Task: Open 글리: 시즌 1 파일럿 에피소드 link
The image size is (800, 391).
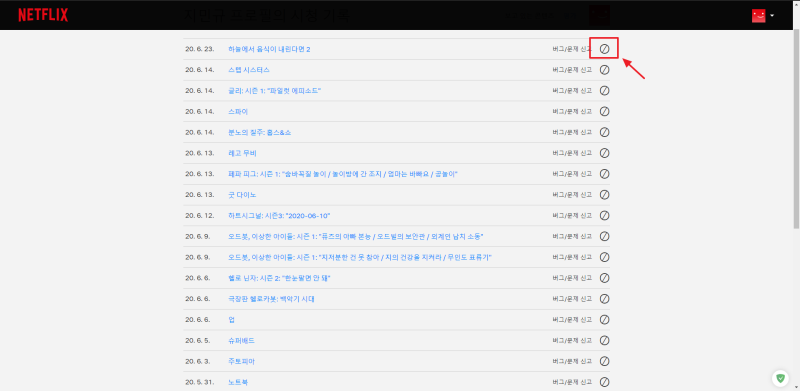Action: pos(274,91)
